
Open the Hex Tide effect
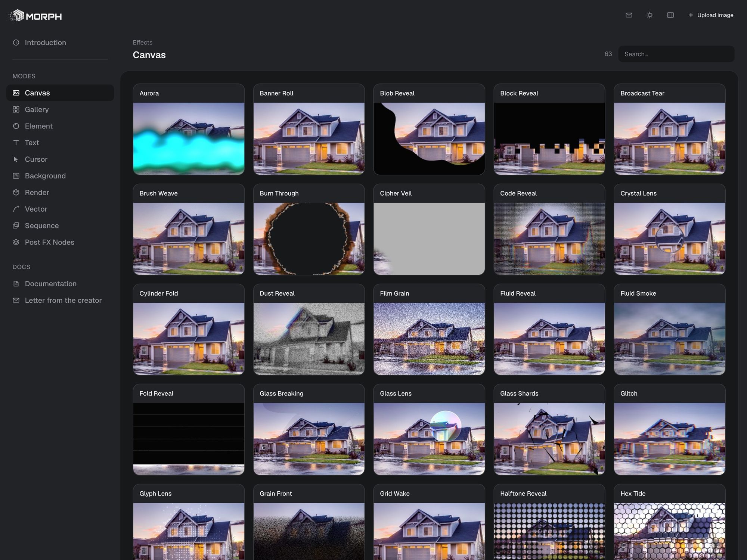(x=670, y=522)
